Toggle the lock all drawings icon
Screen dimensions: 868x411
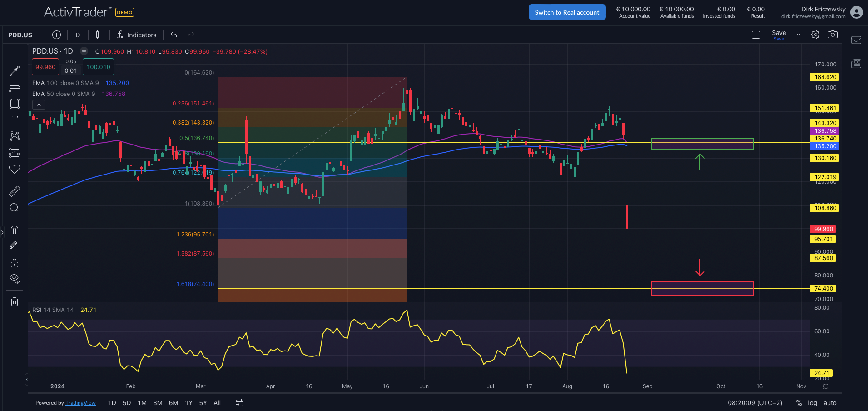[x=15, y=263]
